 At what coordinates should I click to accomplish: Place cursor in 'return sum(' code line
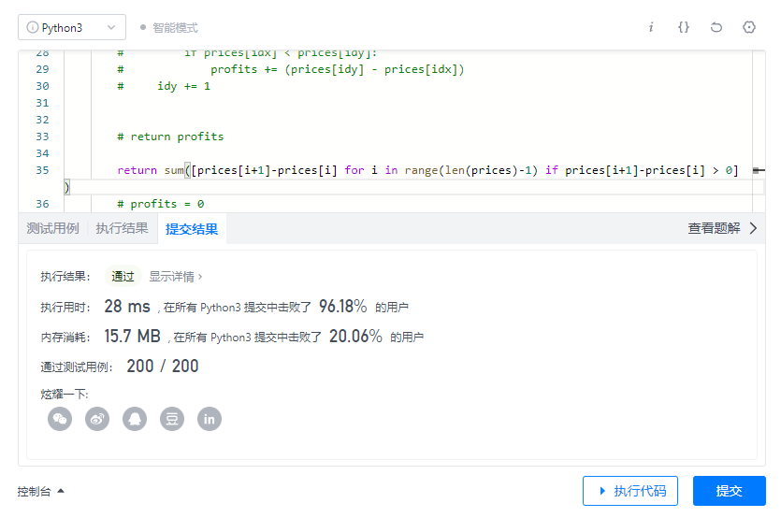pos(427,170)
